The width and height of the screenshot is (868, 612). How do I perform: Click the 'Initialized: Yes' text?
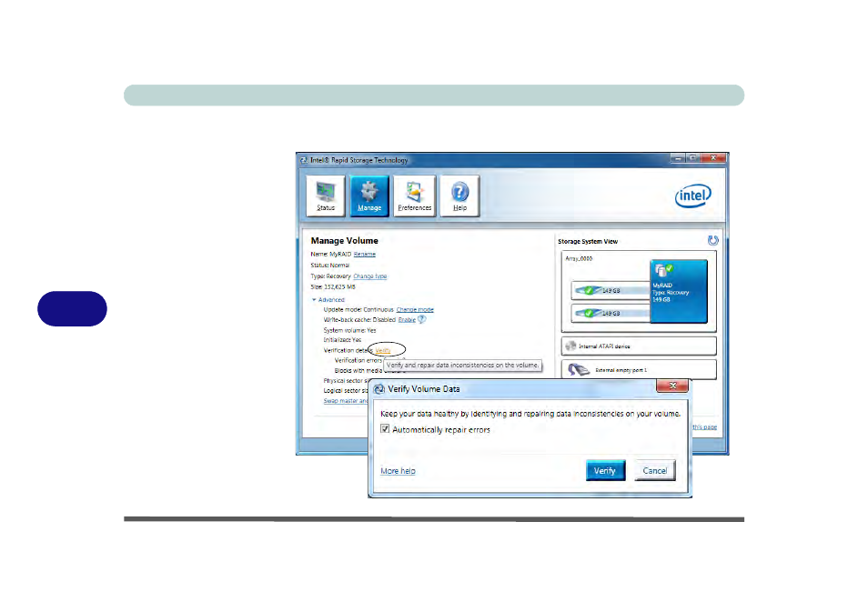(x=342, y=340)
